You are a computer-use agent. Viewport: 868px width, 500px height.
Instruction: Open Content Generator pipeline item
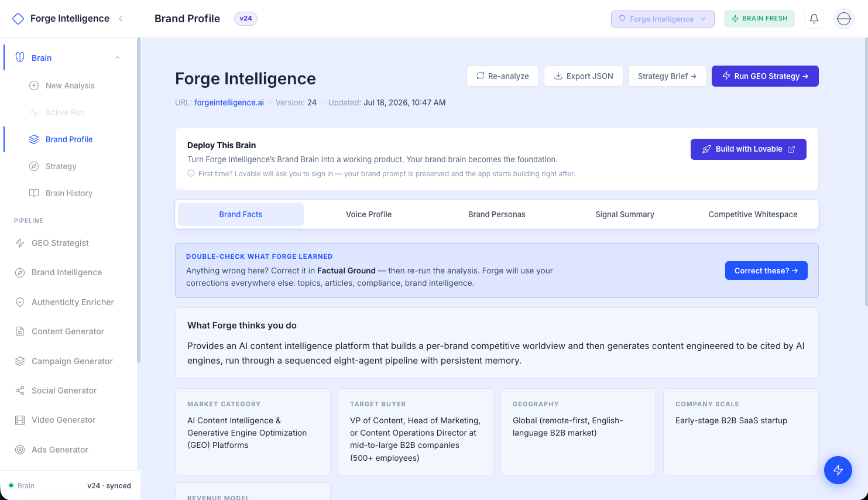coord(68,331)
